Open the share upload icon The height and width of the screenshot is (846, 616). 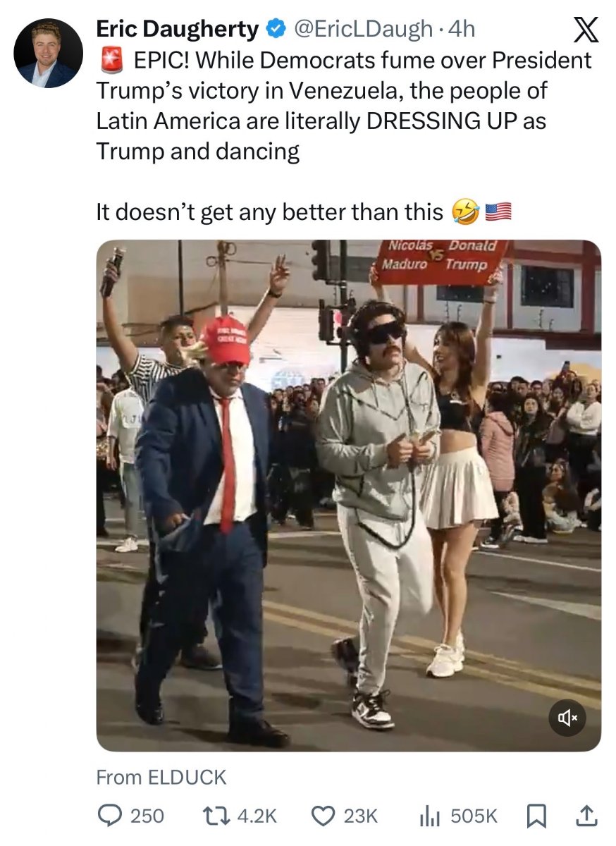coord(586,816)
